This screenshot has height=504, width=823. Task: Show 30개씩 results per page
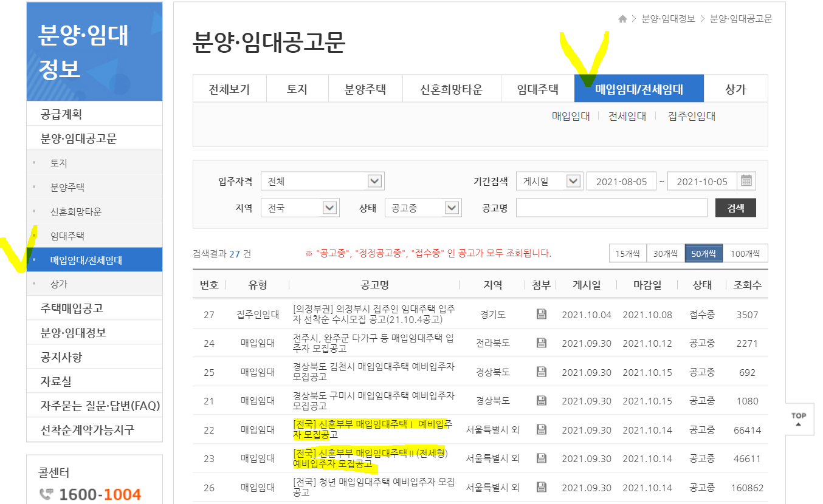666,253
